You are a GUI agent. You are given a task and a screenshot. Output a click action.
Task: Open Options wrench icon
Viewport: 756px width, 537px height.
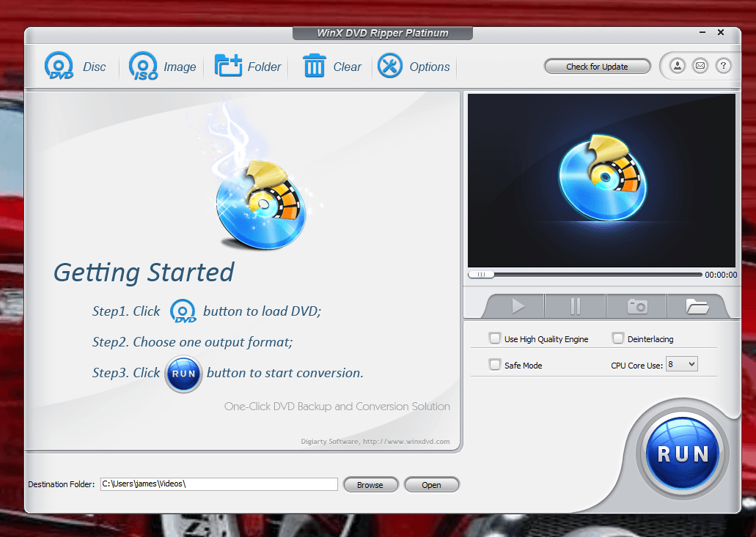[x=390, y=66]
